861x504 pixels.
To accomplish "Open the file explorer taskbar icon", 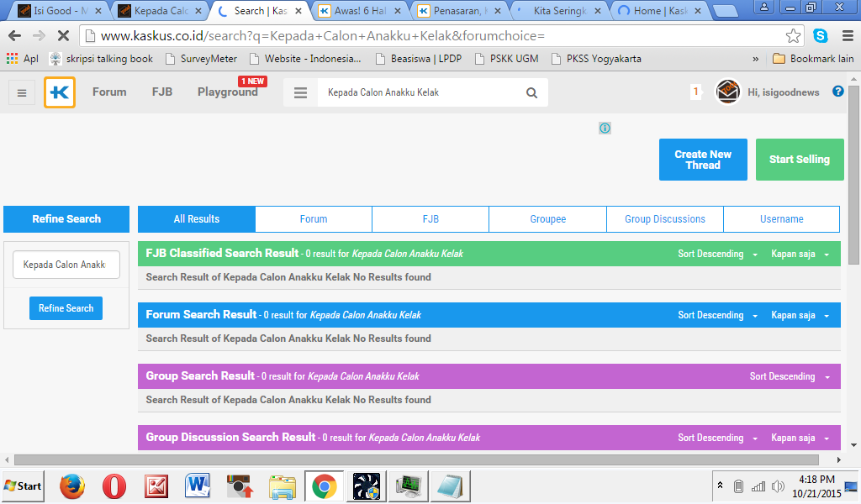I will (x=283, y=486).
